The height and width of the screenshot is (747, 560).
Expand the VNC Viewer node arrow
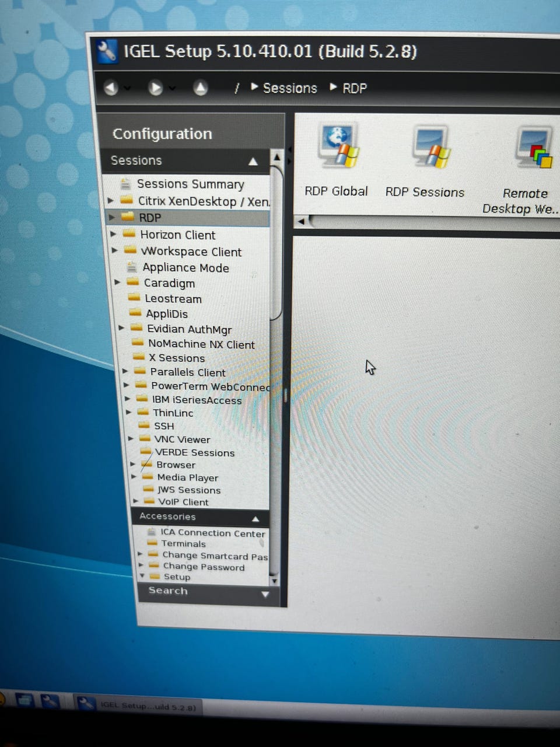[x=131, y=439]
